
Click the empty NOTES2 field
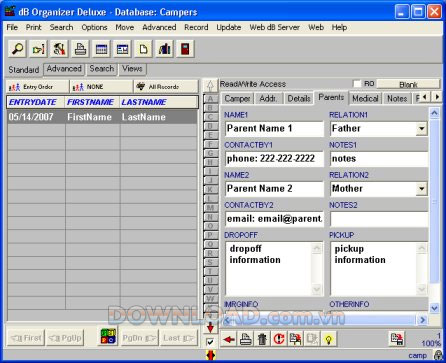(x=379, y=219)
